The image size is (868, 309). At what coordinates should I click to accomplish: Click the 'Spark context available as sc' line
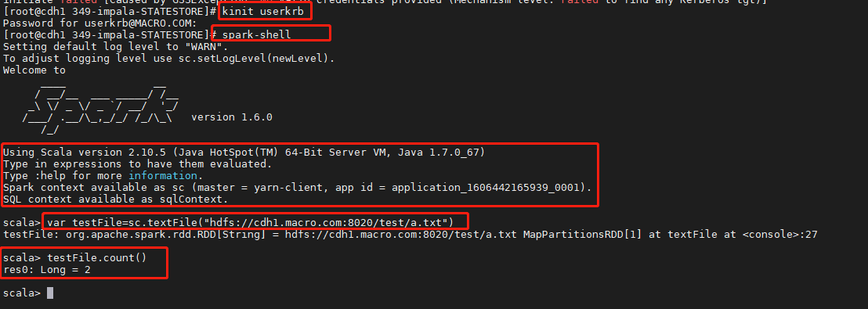[297, 188]
